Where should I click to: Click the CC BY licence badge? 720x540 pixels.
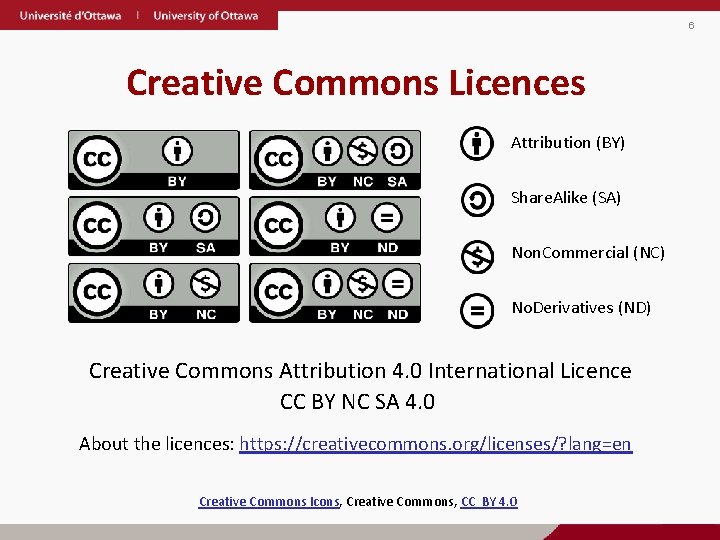(154, 160)
